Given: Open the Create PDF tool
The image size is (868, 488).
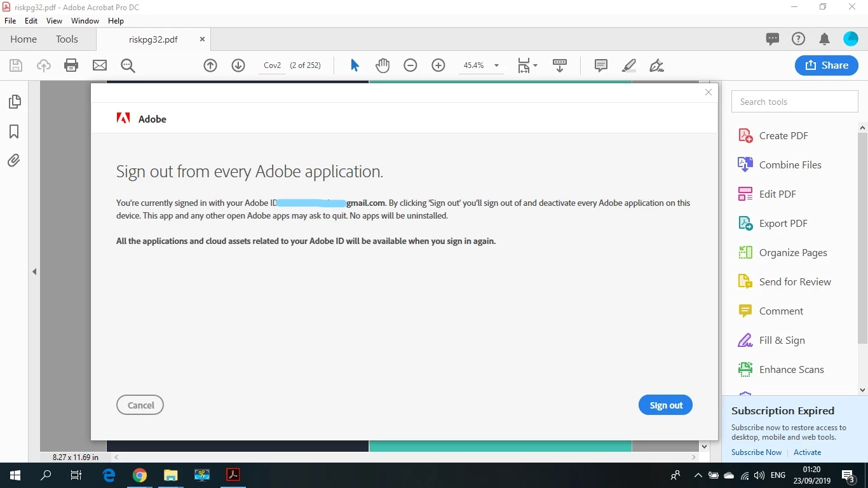Looking at the screenshot, I should click(773, 135).
